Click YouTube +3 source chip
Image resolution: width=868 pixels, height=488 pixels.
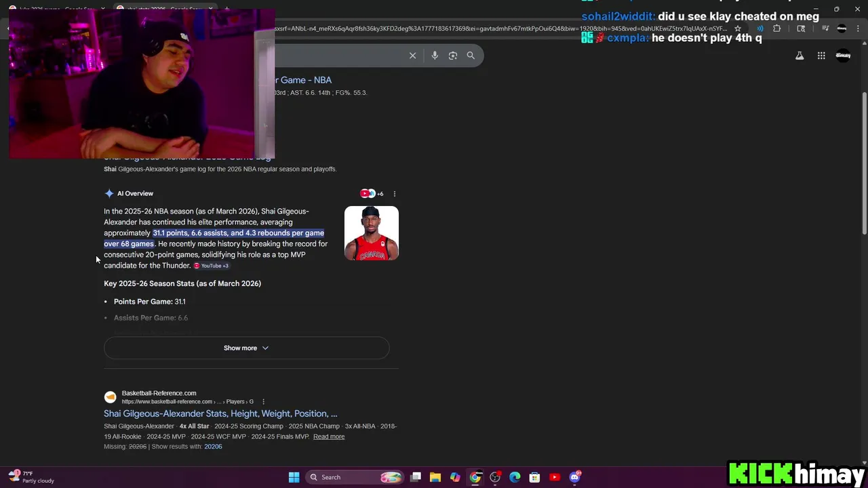[x=212, y=266]
